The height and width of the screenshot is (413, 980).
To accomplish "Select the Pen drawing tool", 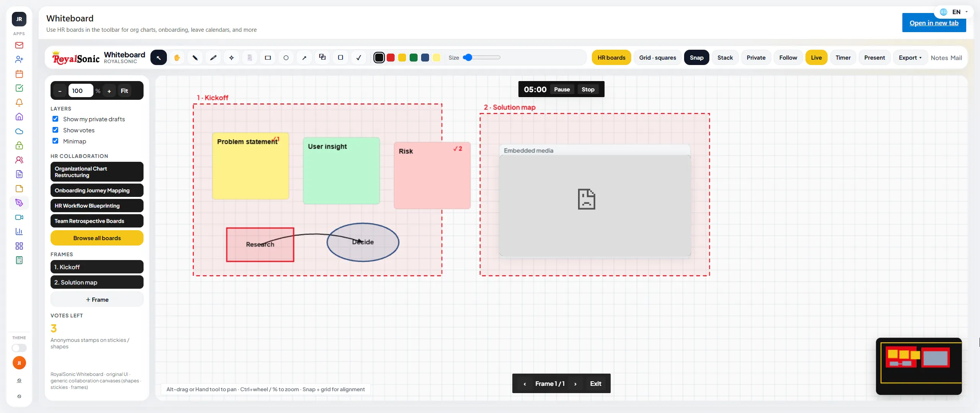I will point(195,58).
